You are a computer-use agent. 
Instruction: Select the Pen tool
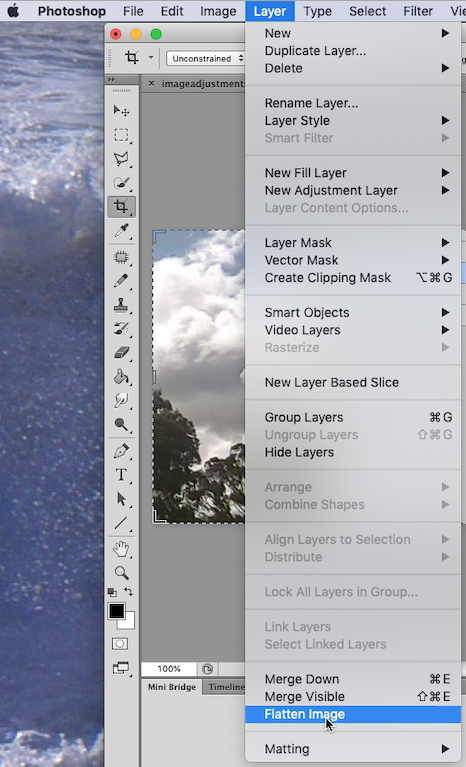tap(121, 451)
